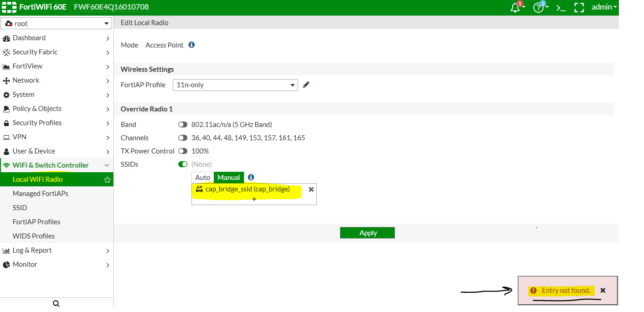Screen dimensions: 644x312
Task: Open the help question mark menu
Action: coord(539,7)
